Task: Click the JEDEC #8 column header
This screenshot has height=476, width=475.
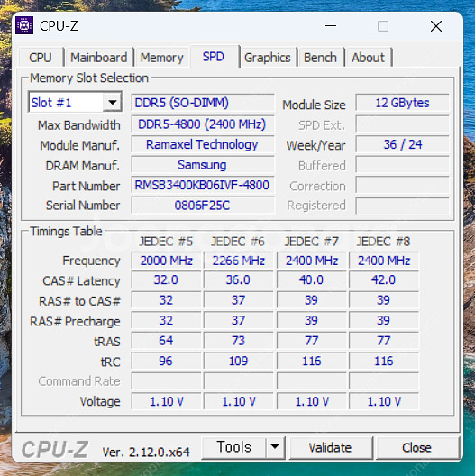Action: tap(383, 242)
